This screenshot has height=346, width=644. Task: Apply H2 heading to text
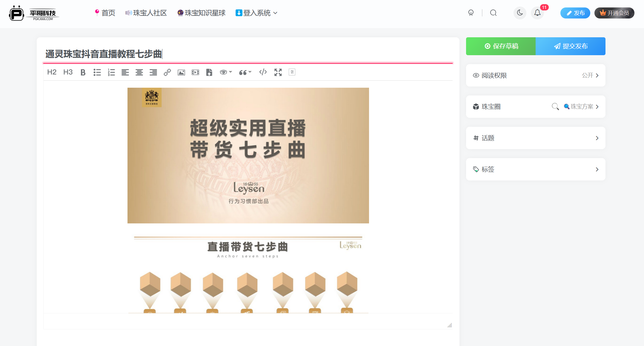(x=51, y=72)
